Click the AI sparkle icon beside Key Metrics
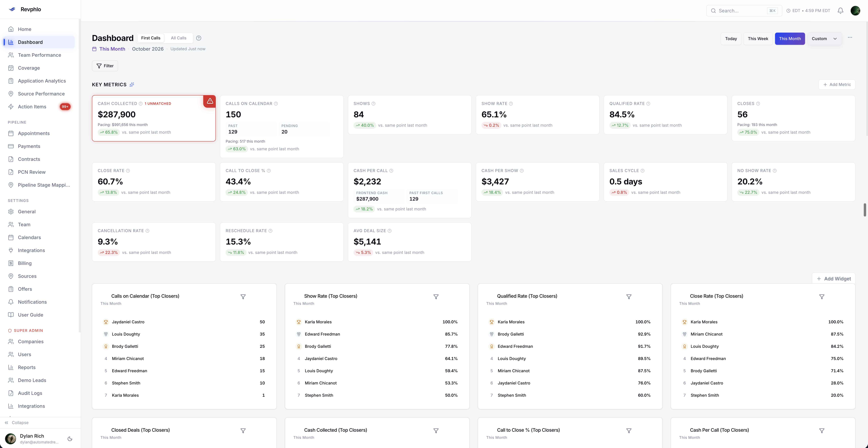 [x=132, y=85]
